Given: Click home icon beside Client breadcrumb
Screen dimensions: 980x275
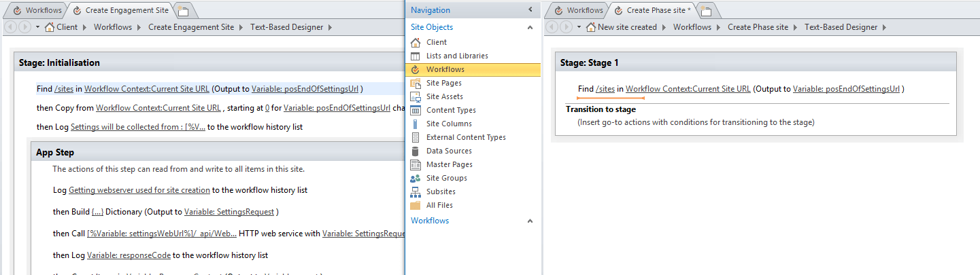Looking at the screenshot, I should pos(49,27).
